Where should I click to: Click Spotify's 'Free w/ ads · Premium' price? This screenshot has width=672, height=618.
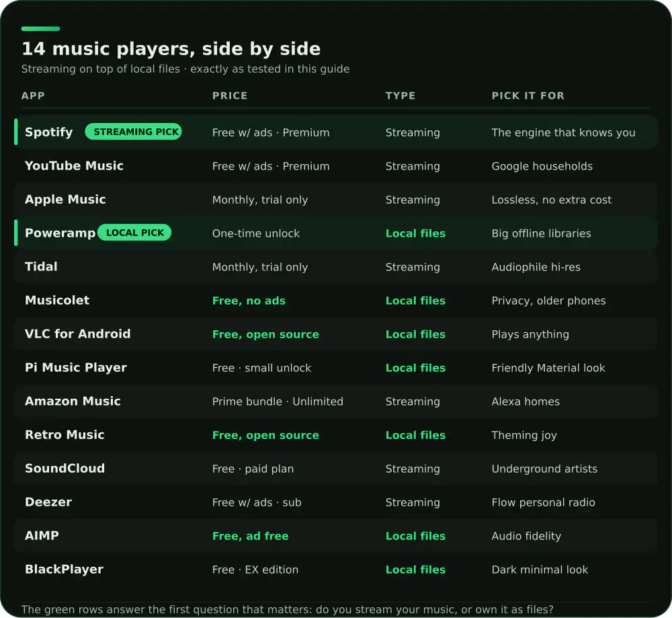pos(271,132)
